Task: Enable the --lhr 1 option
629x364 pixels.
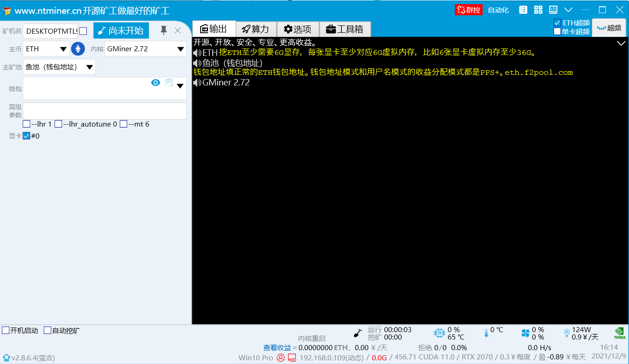Action: (x=27, y=124)
